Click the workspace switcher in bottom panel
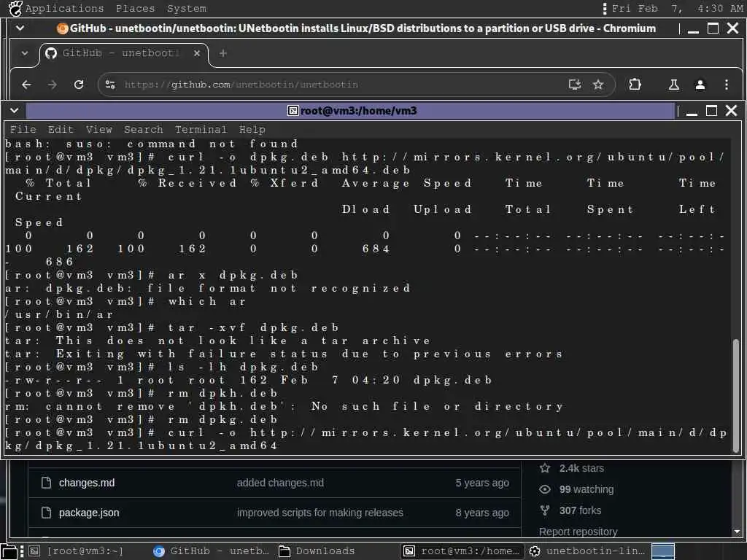 pyautogui.click(x=662, y=551)
